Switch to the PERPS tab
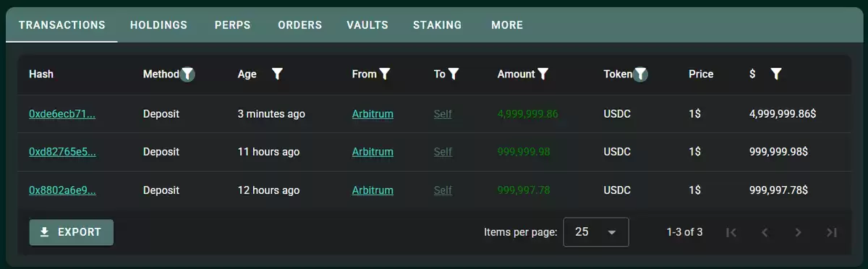 point(233,25)
